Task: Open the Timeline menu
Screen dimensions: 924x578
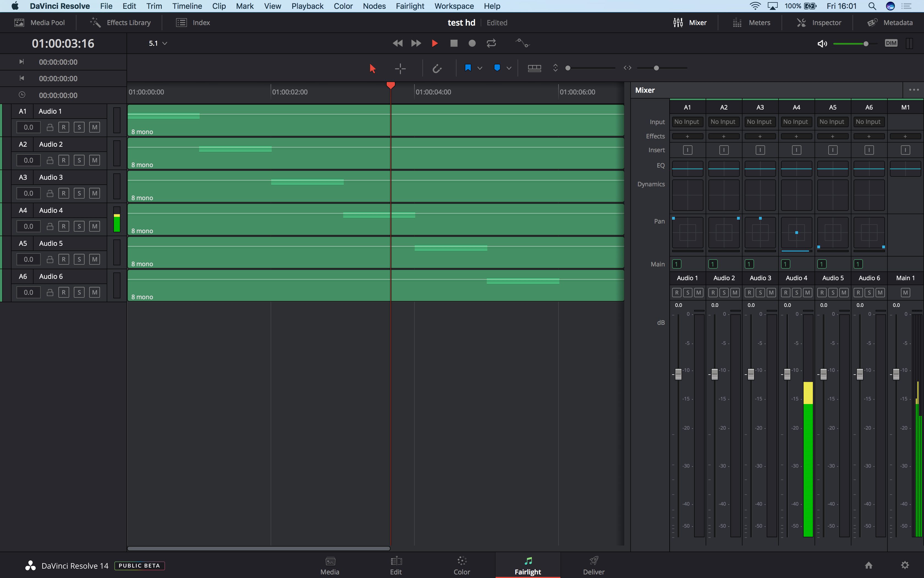Action: click(187, 6)
